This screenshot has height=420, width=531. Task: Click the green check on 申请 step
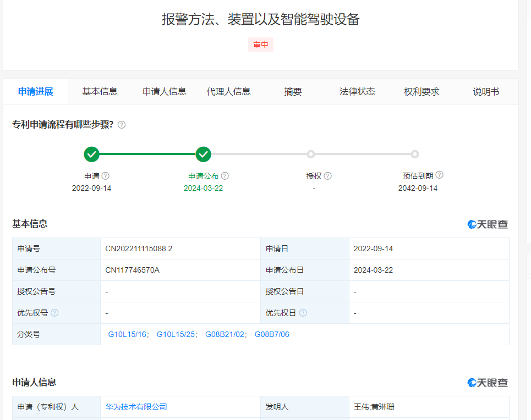[x=92, y=154]
